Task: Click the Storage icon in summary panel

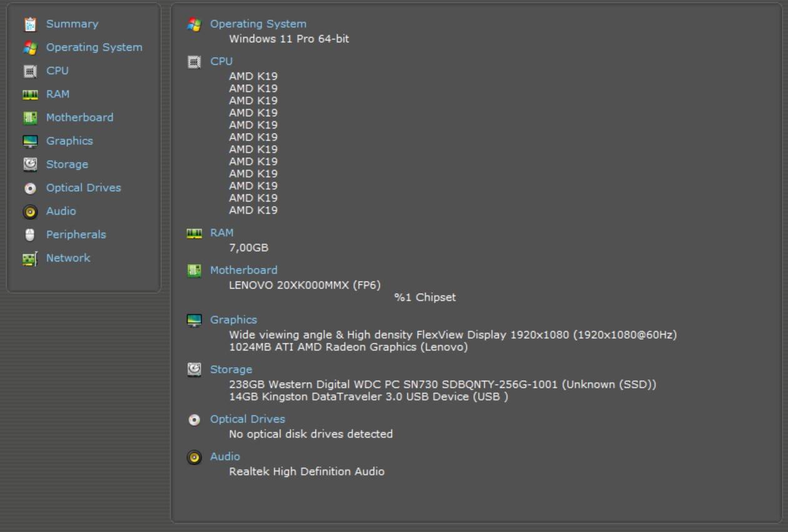Action: (x=194, y=370)
